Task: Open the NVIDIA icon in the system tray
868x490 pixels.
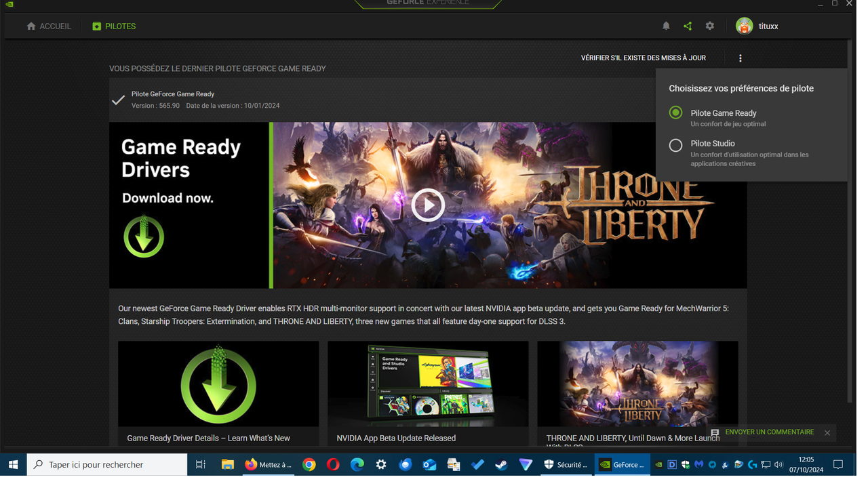Action: coord(658,465)
